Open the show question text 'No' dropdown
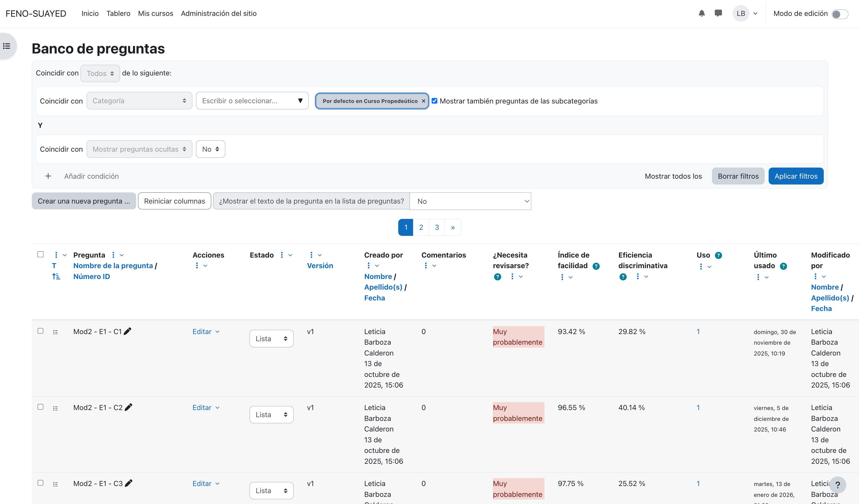The image size is (859, 504). (x=470, y=201)
